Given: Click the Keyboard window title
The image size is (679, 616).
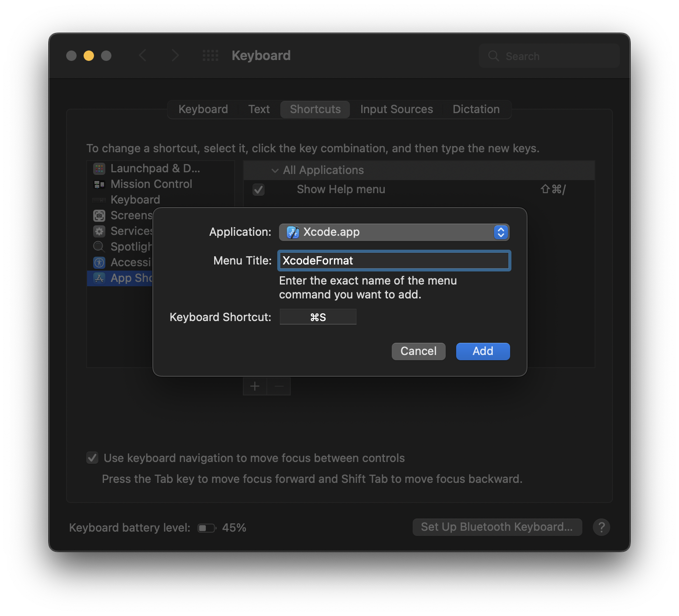Looking at the screenshot, I should tap(261, 56).
